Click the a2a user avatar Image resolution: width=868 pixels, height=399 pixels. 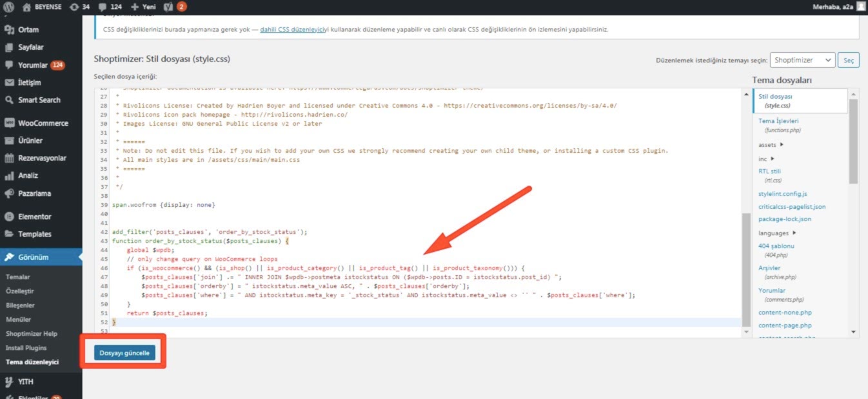[861, 7]
